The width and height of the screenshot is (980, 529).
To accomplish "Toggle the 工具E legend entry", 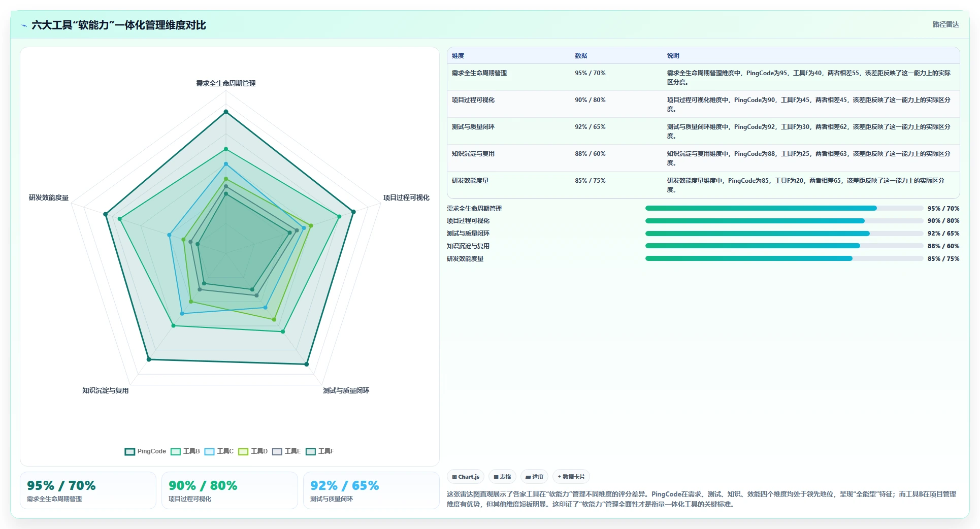I will pyautogui.click(x=286, y=451).
